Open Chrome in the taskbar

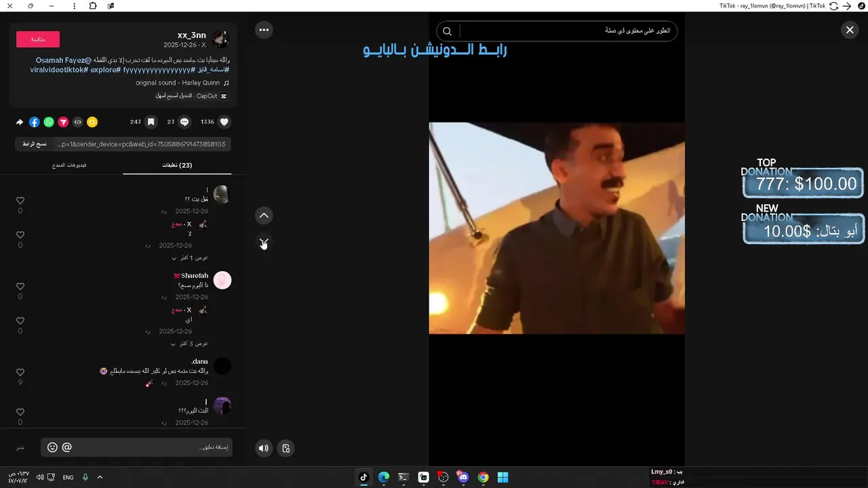click(483, 477)
